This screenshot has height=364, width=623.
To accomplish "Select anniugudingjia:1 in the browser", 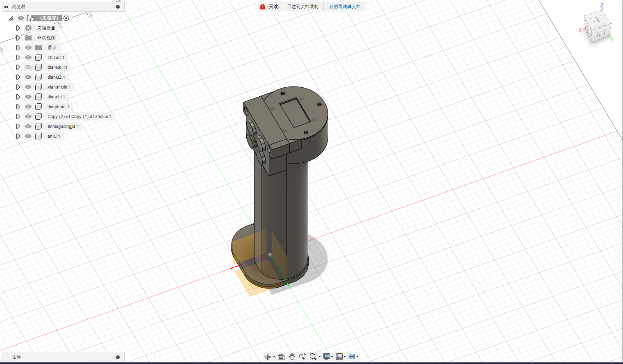I will point(63,126).
